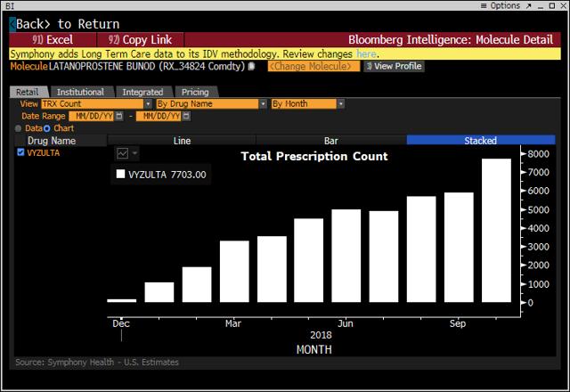This screenshot has width=570, height=392.
Task: Click the 'Total Prescription Count' chart title
Action: [314, 157]
